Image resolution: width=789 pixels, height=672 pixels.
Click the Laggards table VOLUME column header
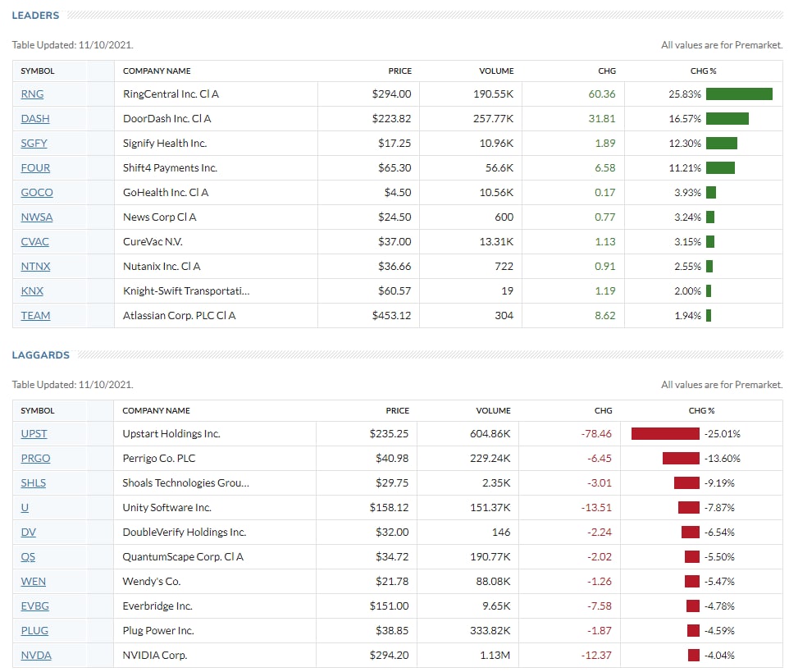(x=493, y=411)
